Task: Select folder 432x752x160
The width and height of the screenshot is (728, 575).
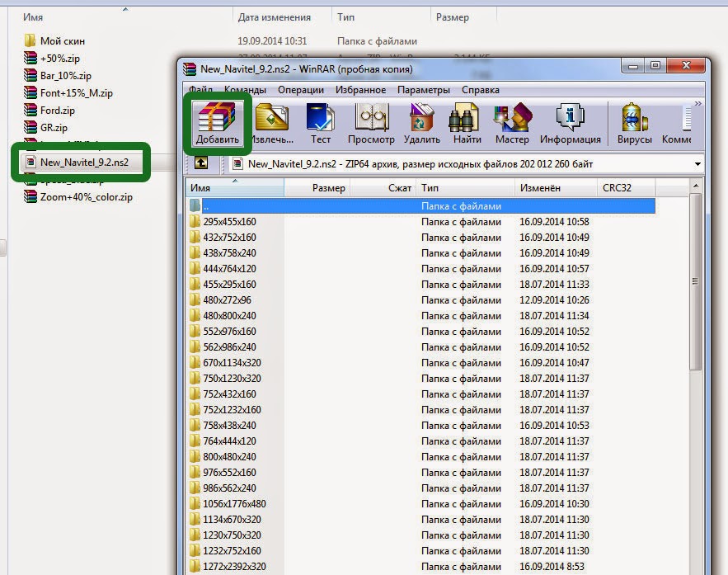Action: click(229, 238)
